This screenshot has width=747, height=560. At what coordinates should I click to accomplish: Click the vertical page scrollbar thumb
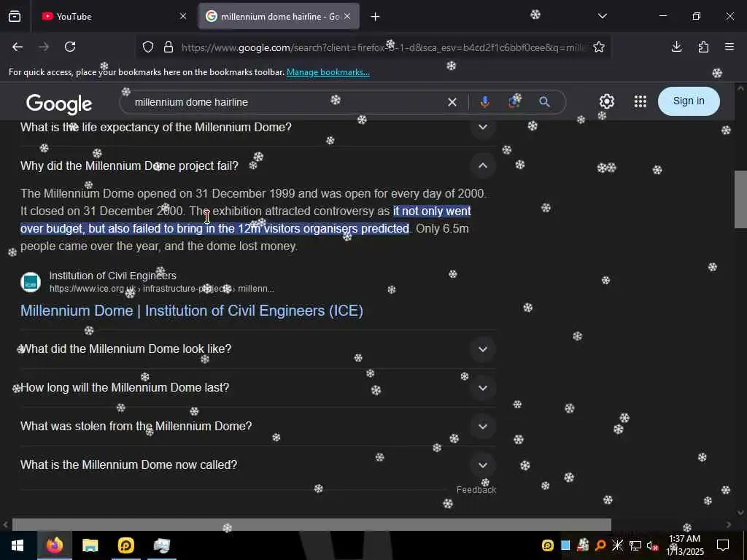[x=740, y=199]
